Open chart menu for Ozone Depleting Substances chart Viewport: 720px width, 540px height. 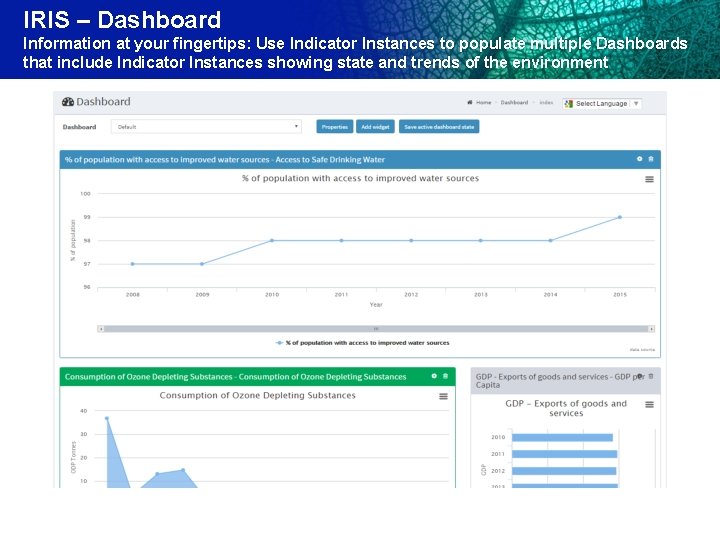tap(443, 396)
